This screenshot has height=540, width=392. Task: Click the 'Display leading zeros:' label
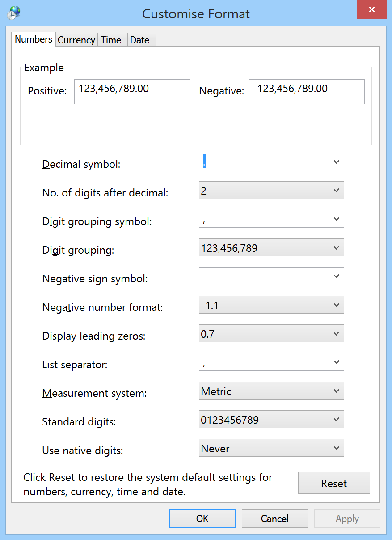pyautogui.click(x=94, y=336)
